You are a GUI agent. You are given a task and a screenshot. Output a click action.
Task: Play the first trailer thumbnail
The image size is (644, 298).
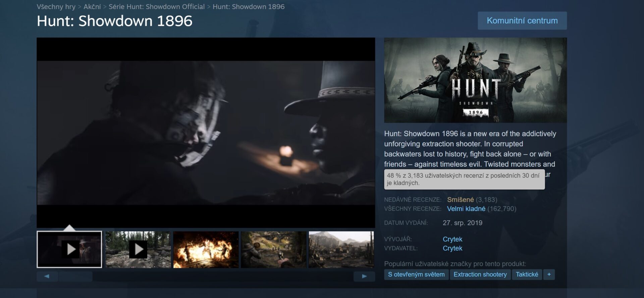[69, 249]
